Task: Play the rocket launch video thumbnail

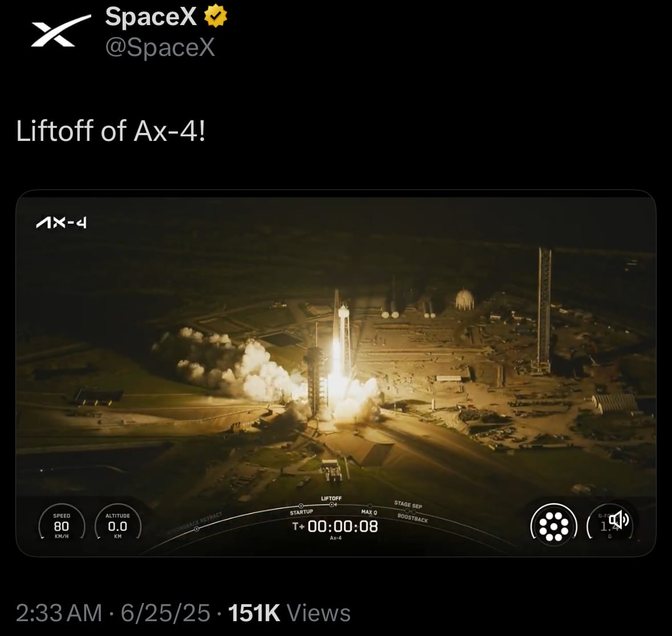Action: [336, 373]
